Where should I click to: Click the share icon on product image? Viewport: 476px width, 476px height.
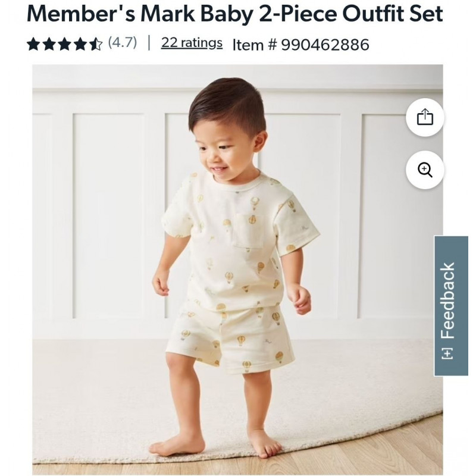tap(425, 117)
